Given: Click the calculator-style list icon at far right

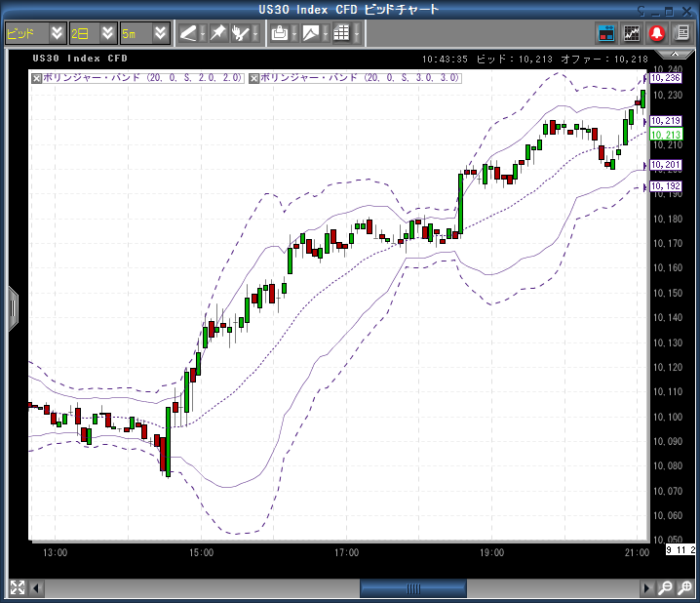Looking at the screenshot, I should (681, 32).
